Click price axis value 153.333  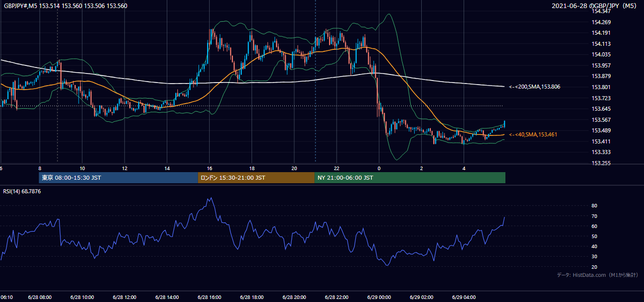[x=601, y=152]
